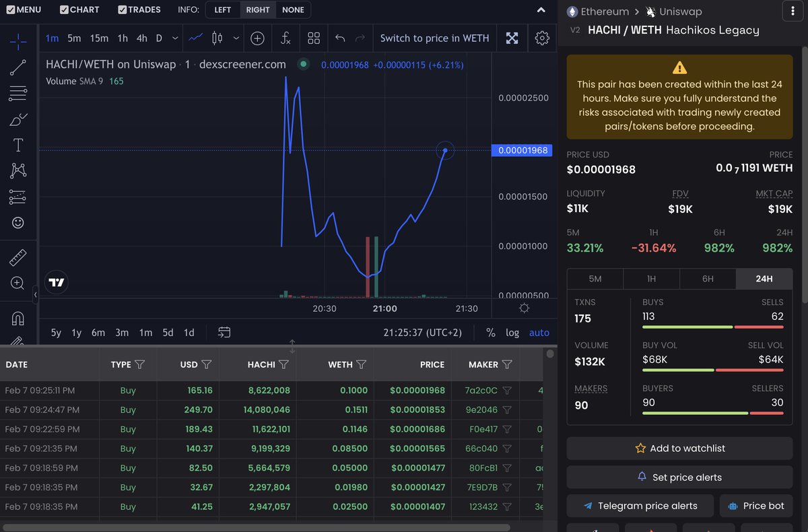Set chart range to 5d

168,333
